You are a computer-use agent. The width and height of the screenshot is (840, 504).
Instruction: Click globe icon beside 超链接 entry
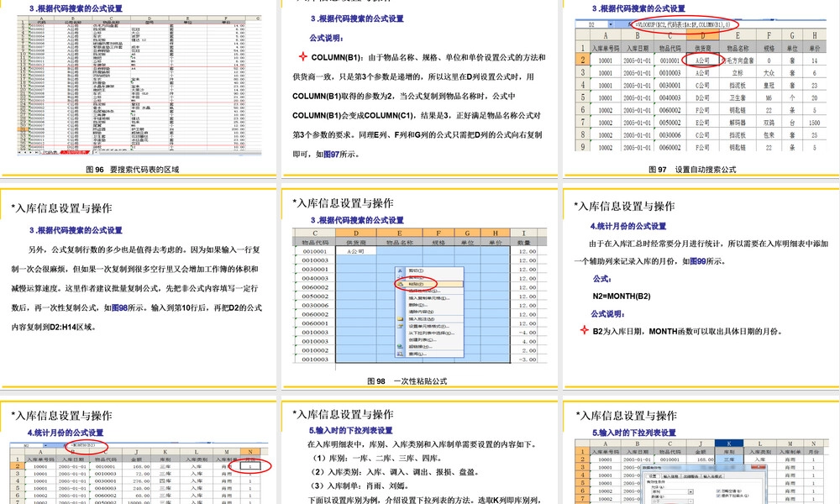point(400,346)
